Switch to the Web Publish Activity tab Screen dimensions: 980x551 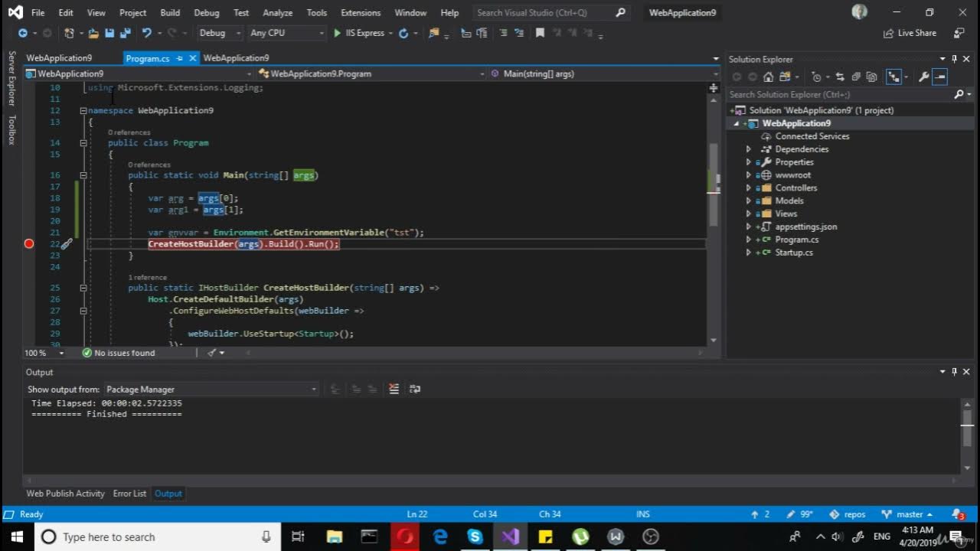tap(65, 494)
